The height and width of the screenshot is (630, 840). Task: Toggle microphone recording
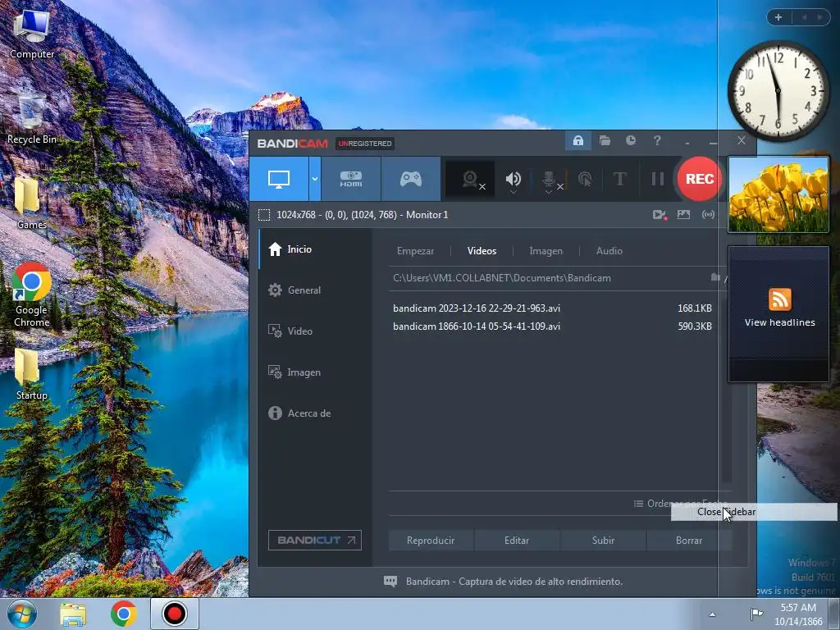pyautogui.click(x=549, y=178)
